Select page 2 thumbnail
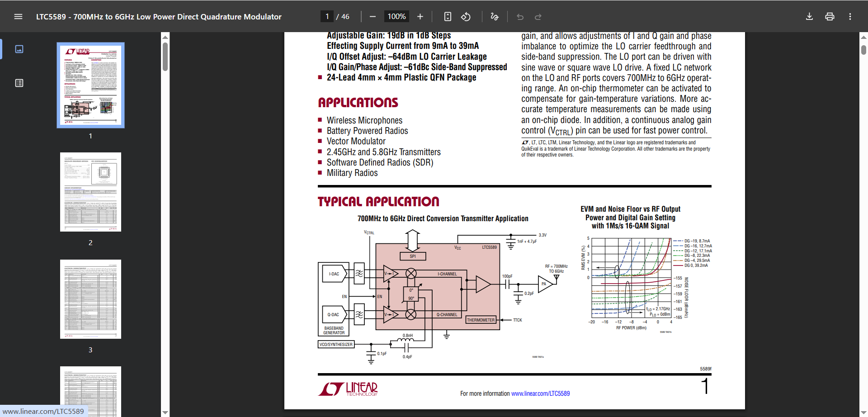 [90, 192]
